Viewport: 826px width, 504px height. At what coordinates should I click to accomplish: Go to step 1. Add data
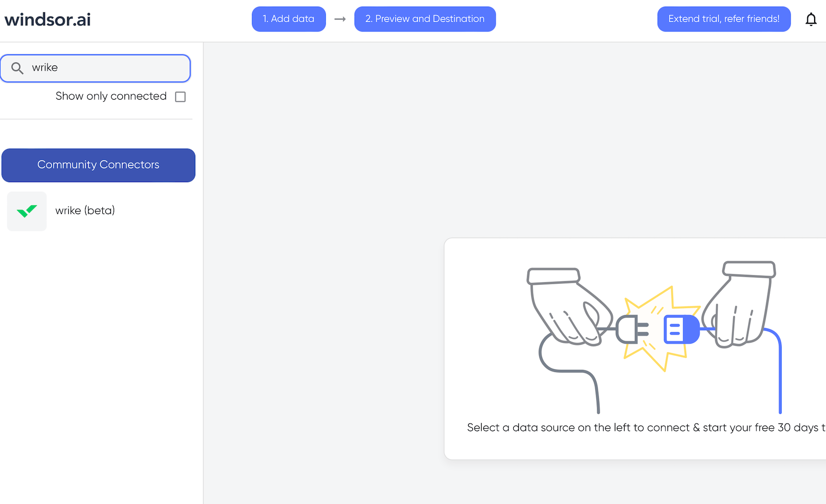click(289, 19)
